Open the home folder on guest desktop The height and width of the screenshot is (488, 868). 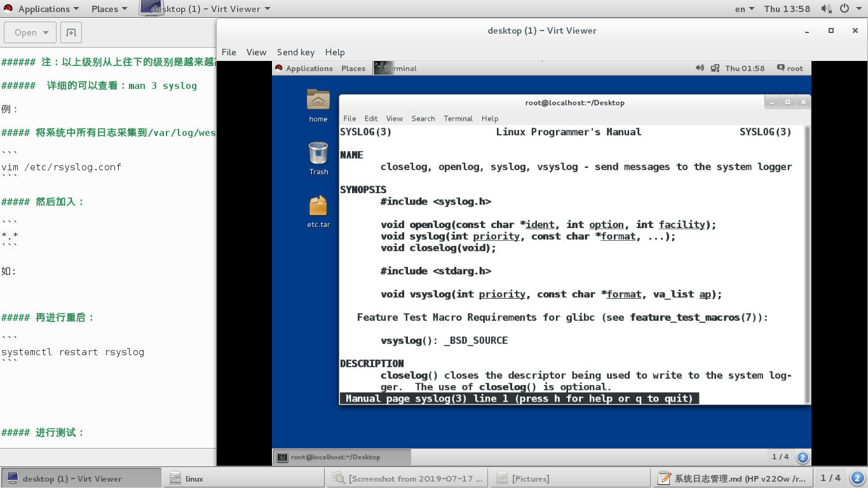[318, 102]
